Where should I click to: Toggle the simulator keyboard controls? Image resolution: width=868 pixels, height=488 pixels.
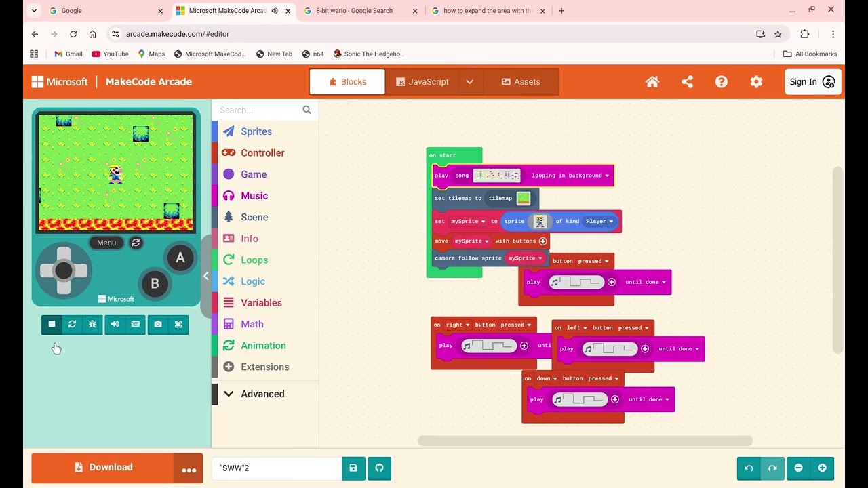[136, 324]
